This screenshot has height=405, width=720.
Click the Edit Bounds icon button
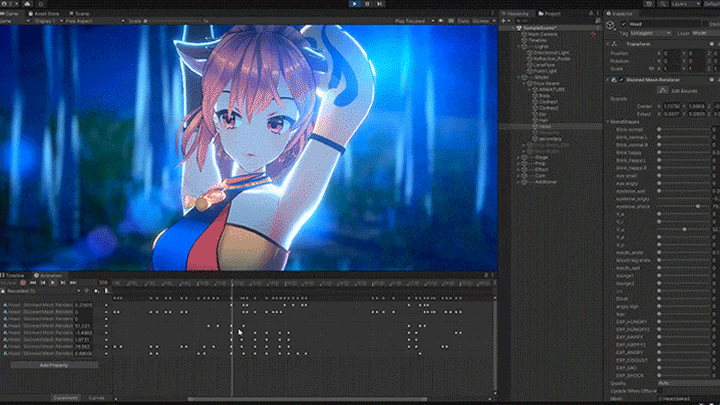[663, 90]
